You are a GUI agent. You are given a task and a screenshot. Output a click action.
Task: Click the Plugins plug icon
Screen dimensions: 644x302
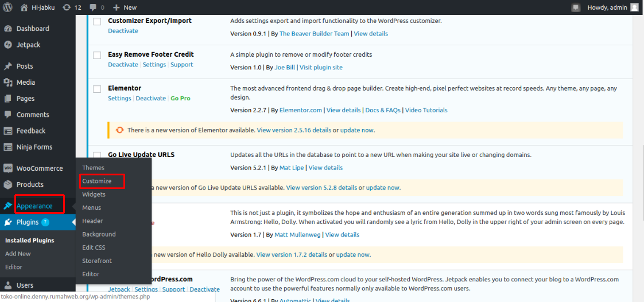pyautogui.click(x=8, y=222)
